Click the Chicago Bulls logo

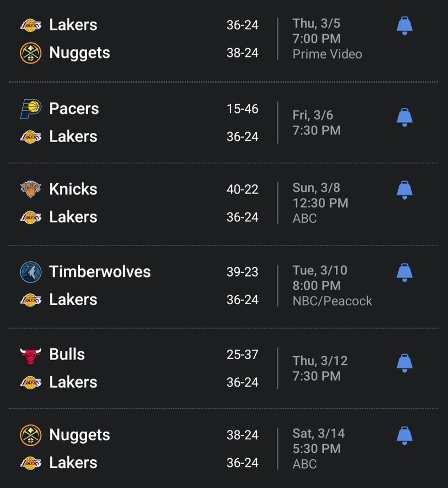click(x=31, y=355)
